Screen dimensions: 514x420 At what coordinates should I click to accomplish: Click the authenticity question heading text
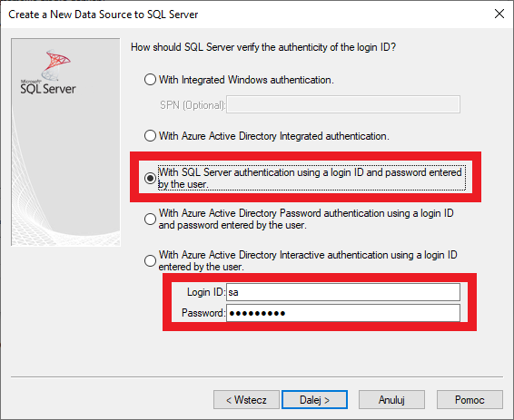tap(263, 47)
